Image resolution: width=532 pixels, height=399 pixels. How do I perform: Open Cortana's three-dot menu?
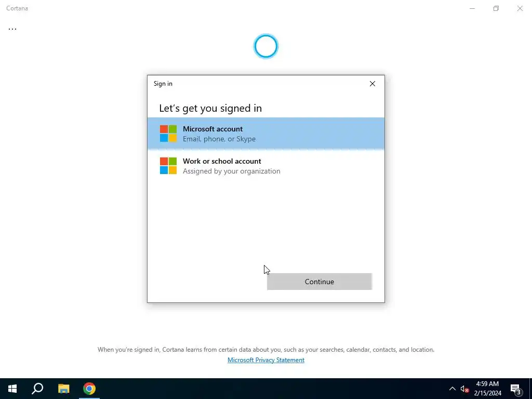pos(12,29)
